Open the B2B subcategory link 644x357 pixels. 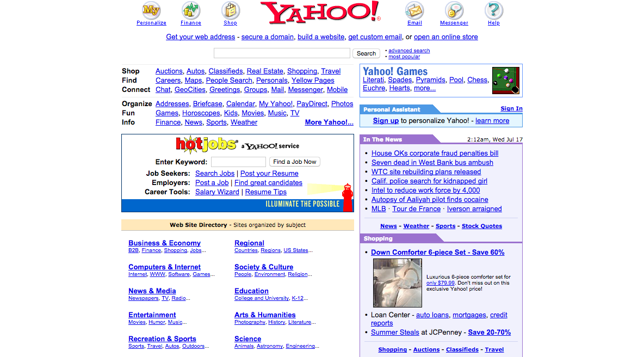[x=133, y=250]
